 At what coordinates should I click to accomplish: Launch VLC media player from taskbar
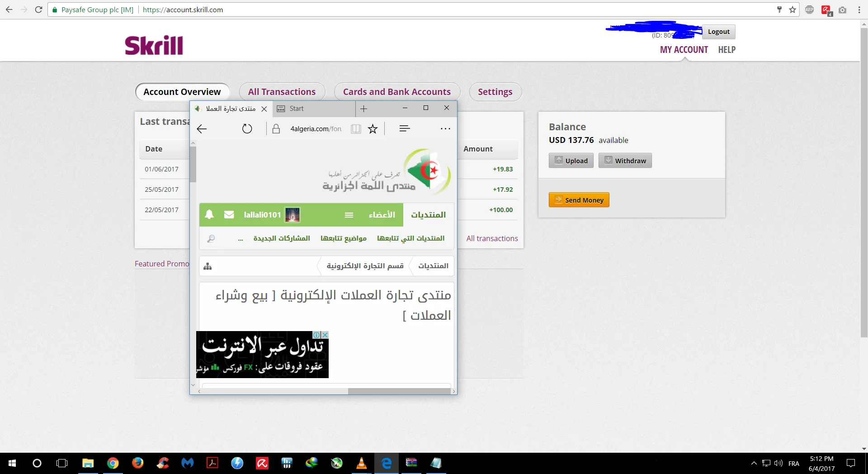[x=361, y=463]
